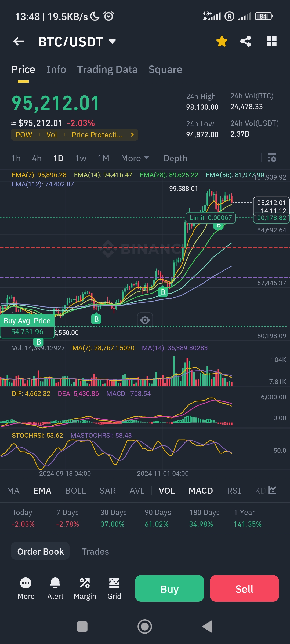Toggle the eye visibility icon on chart
Viewport: 290px width, 644px height.
click(x=145, y=320)
